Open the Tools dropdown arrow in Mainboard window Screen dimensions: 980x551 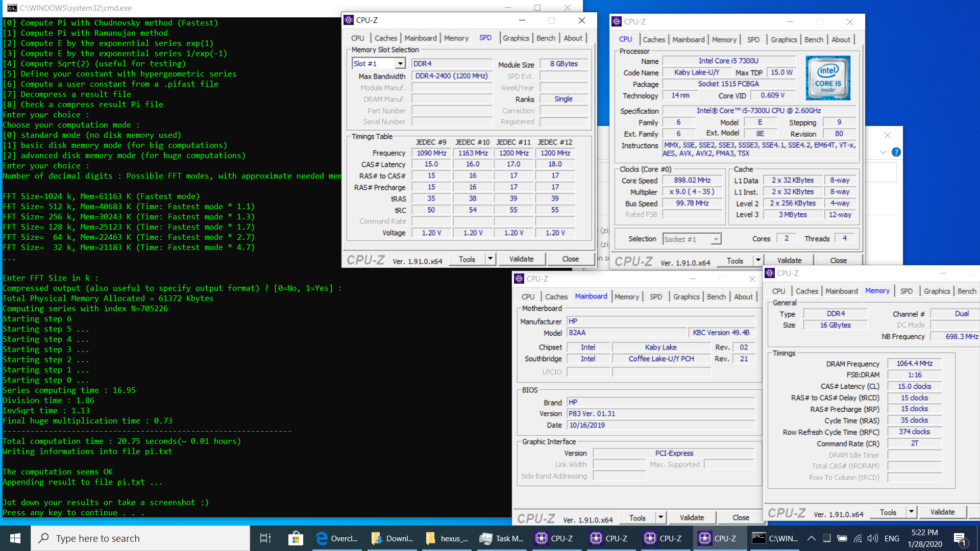660,518
